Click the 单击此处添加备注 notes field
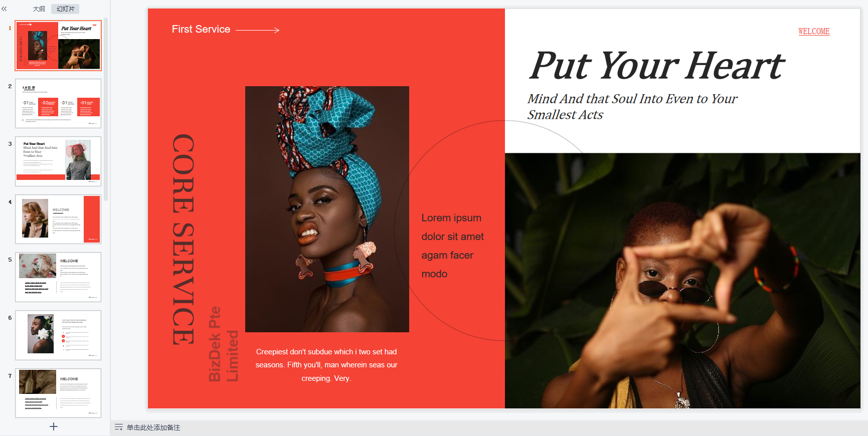Screen dimensions: 868x436 153,427
